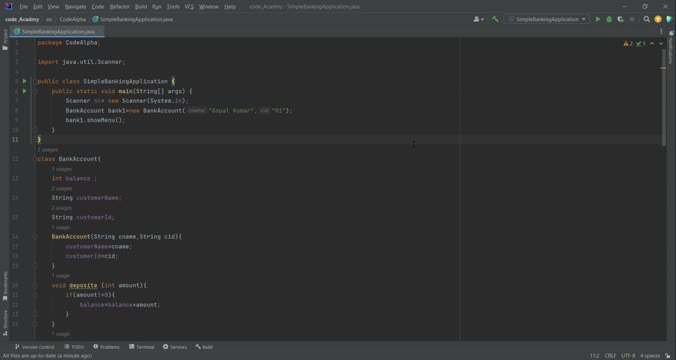This screenshot has width=676, height=360.
Task: Build project using the hammer icon
Action: pos(495,19)
